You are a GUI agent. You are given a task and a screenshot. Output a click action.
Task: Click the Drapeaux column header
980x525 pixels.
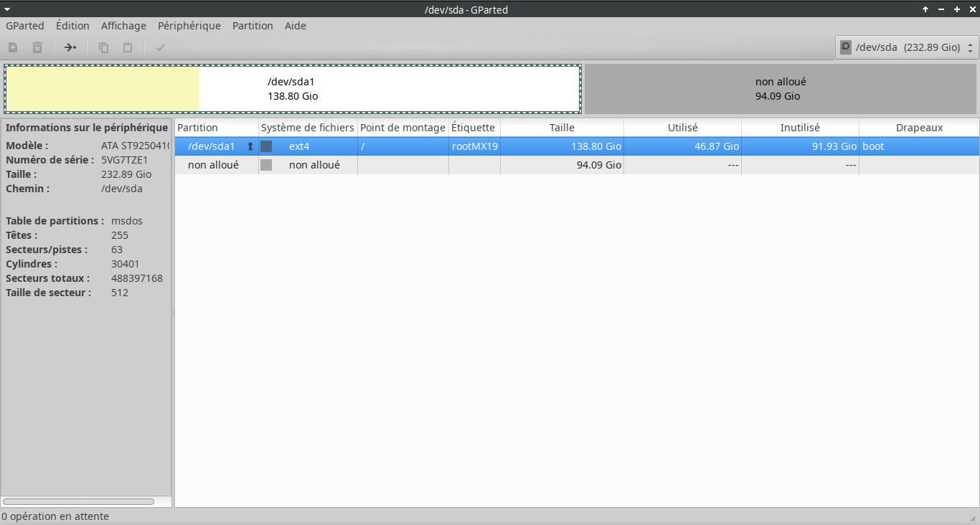coord(919,128)
